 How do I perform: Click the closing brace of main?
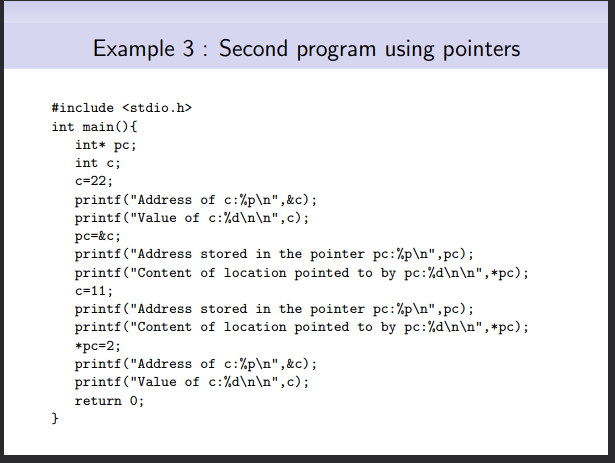coord(55,418)
